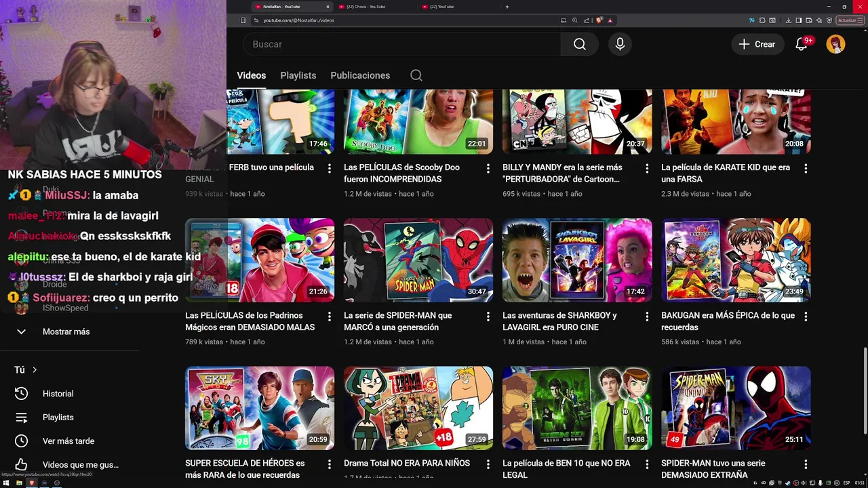Open options for FERB tuvo una película video
The height and width of the screenshot is (488, 868).
tap(329, 168)
